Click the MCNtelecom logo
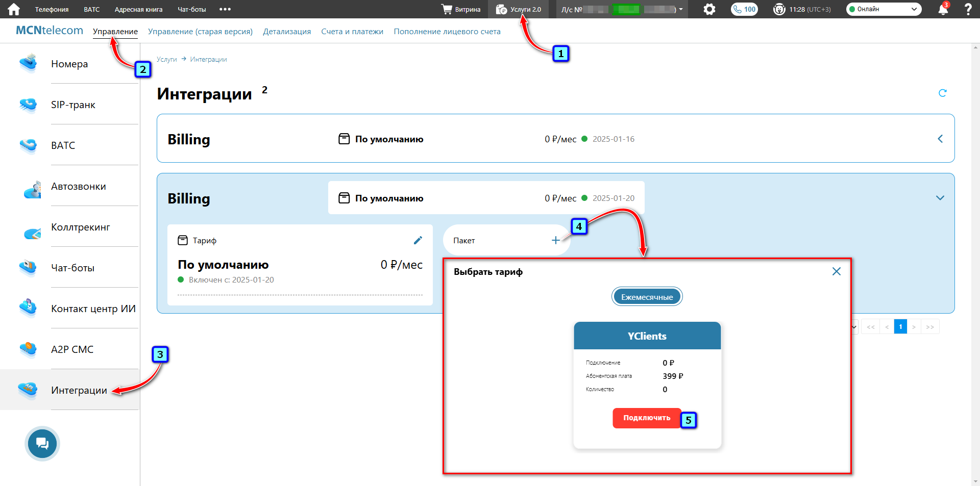 click(50, 30)
